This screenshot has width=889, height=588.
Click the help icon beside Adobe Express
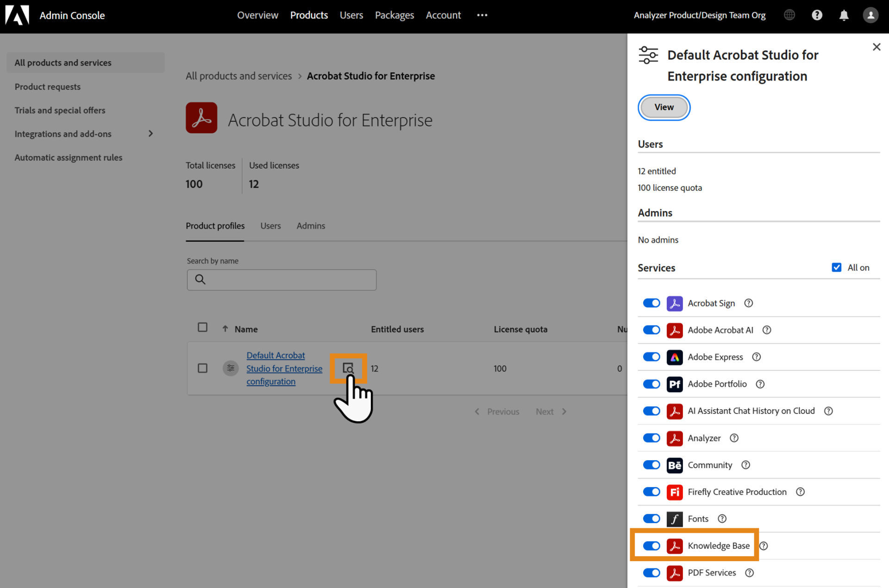pyautogui.click(x=757, y=357)
